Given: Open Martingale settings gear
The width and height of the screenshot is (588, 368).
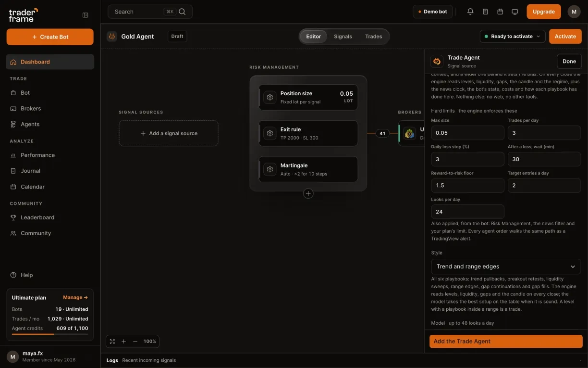Looking at the screenshot, I should [270, 169].
